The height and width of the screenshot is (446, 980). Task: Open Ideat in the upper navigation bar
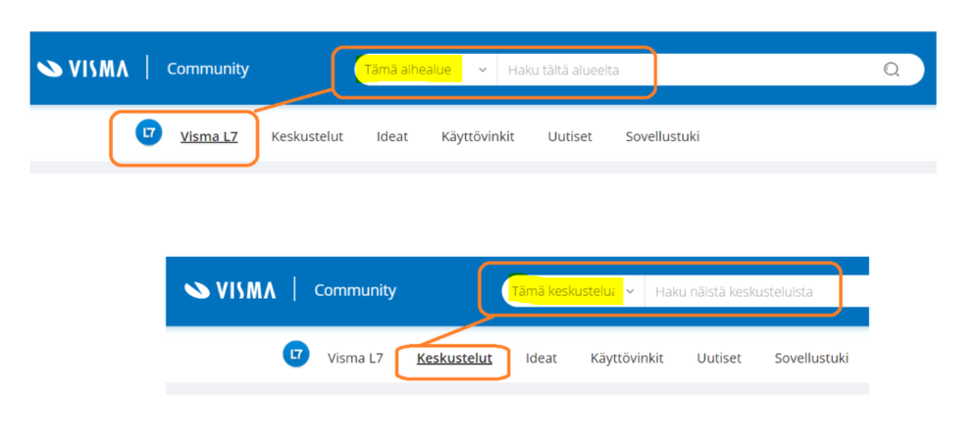point(391,137)
